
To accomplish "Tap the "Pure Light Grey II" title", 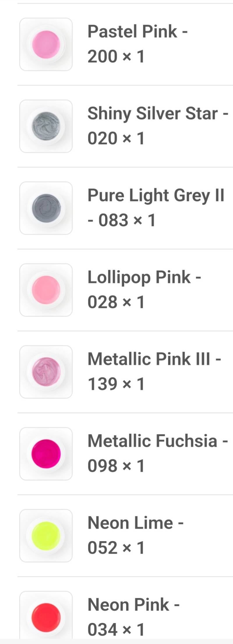I will 156,195.
